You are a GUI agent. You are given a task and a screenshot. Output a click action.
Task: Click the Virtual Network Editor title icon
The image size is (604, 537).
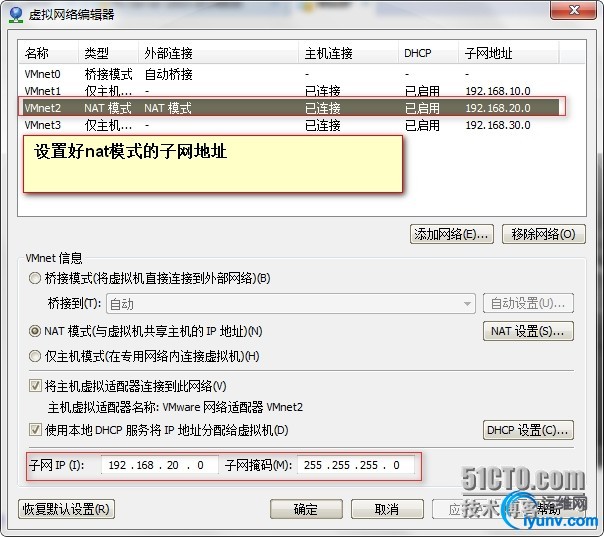pos(16,15)
